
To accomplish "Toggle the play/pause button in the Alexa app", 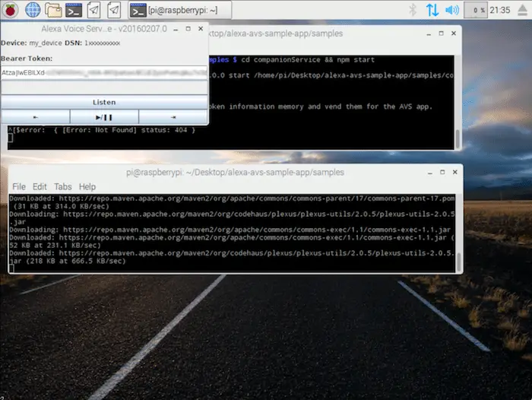I will pos(104,117).
